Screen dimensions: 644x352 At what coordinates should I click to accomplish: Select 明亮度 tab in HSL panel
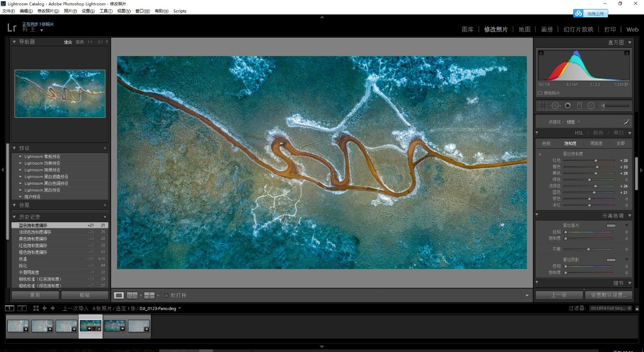point(596,144)
